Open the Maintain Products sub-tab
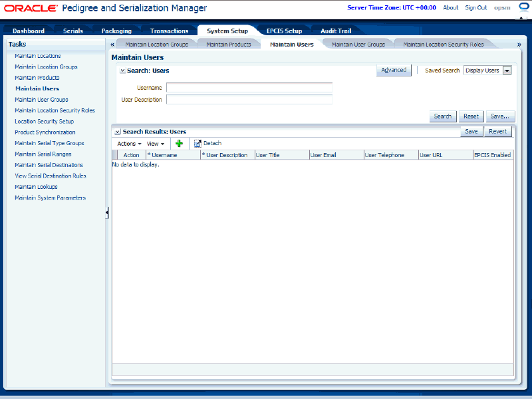 coord(229,45)
